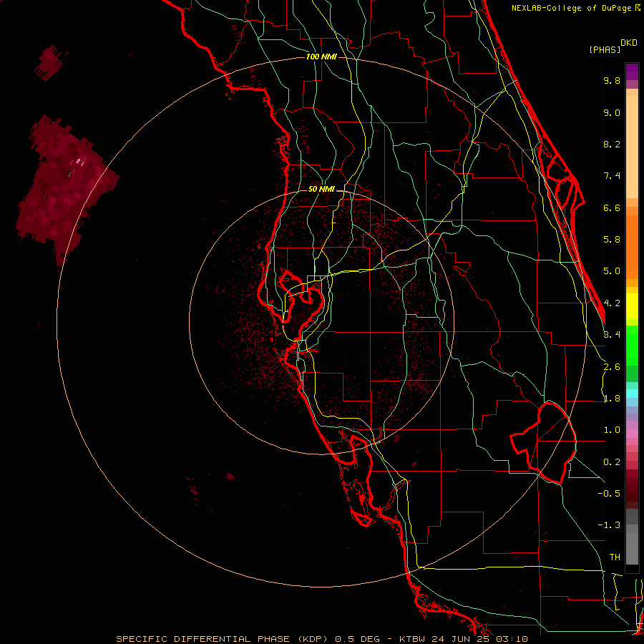Click the 8.2 legend value

[612, 144]
